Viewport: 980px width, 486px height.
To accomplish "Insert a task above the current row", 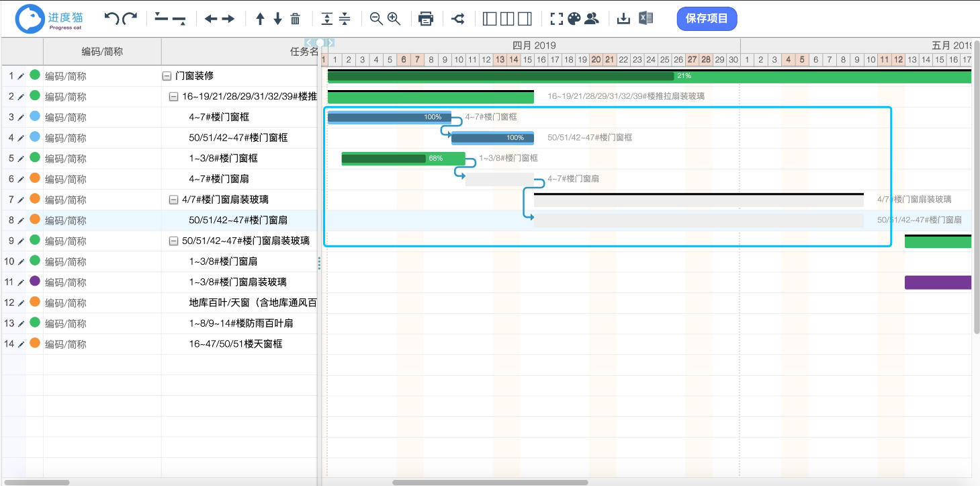I will click(x=161, y=17).
